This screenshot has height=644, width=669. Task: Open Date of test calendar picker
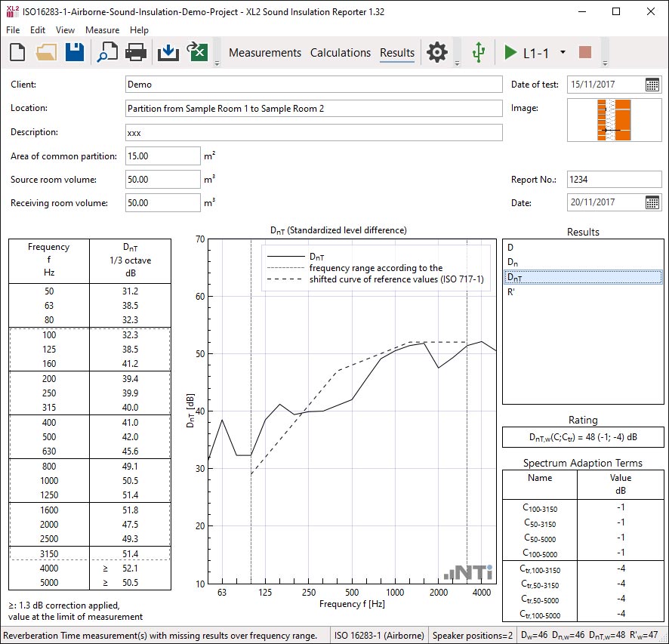click(x=652, y=85)
